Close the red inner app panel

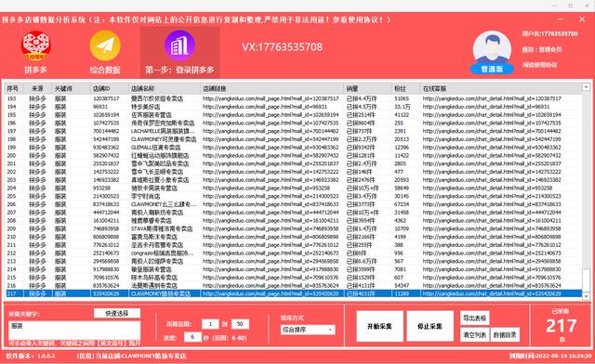click(582, 19)
